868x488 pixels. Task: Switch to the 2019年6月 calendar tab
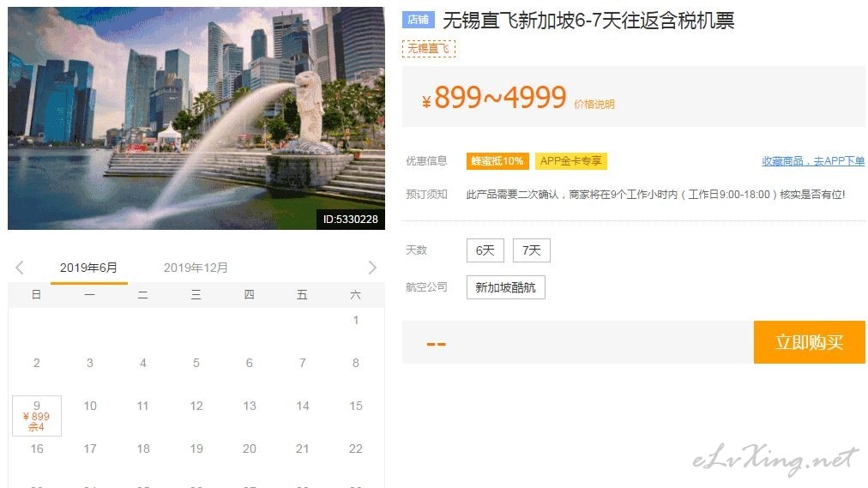point(88,268)
